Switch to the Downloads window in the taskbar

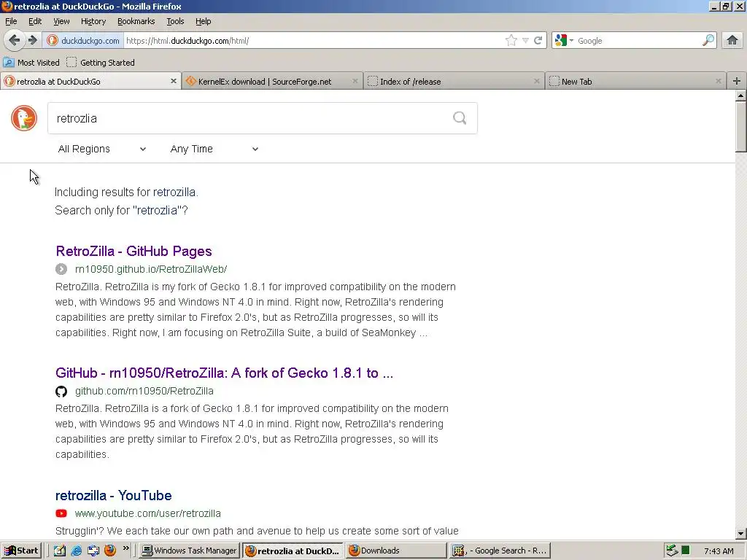[396, 551]
